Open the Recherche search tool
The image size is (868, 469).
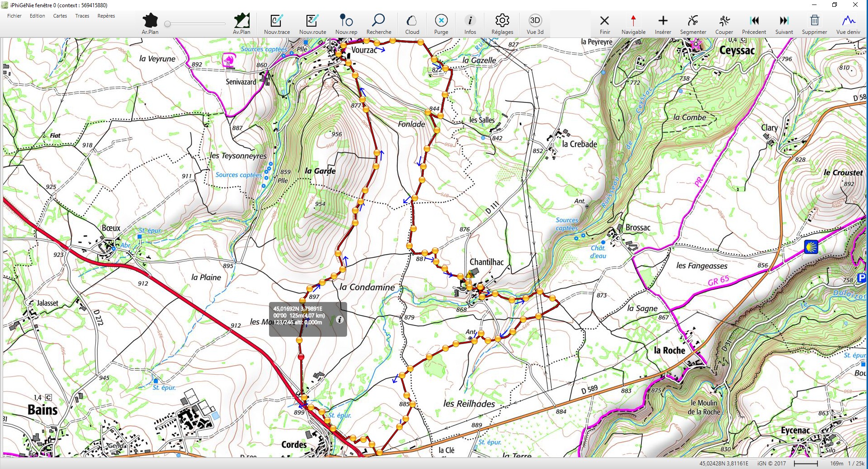tap(379, 21)
